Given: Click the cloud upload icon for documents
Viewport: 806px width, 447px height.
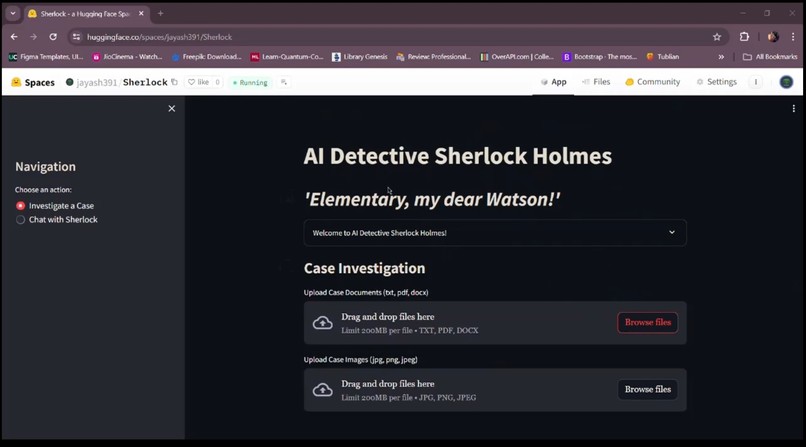Looking at the screenshot, I should click(323, 323).
